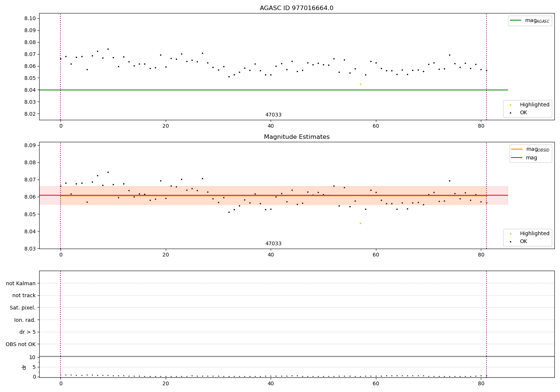560x392 pixels.
Task: Click the 'Ion. rad.' row label
Action: [x=25, y=320]
